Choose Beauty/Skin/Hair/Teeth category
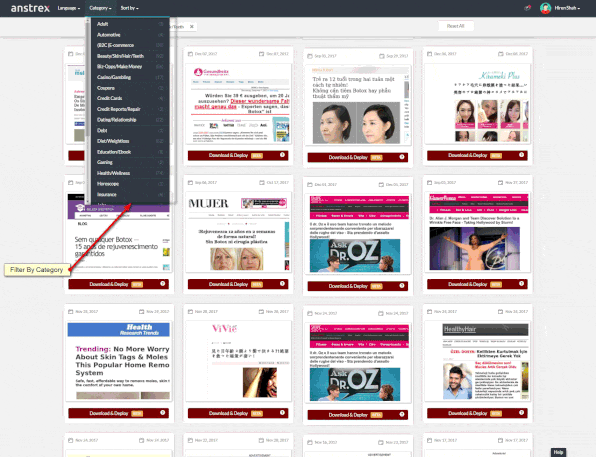The image size is (596, 457). click(x=129, y=56)
